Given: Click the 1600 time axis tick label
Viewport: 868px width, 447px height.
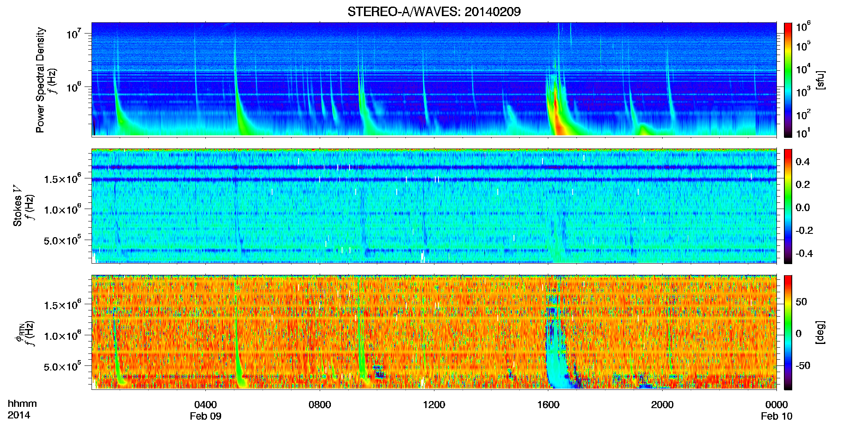Looking at the screenshot, I should point(548,405).
